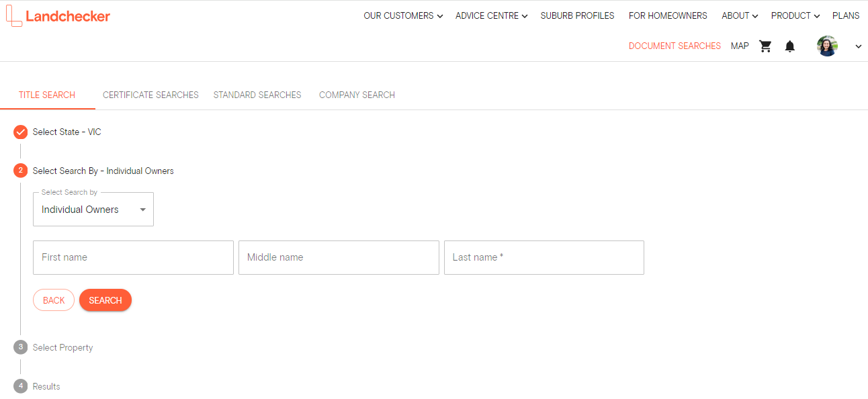Click the Back button
The image size is (868, 399).
tap(54, 300)
